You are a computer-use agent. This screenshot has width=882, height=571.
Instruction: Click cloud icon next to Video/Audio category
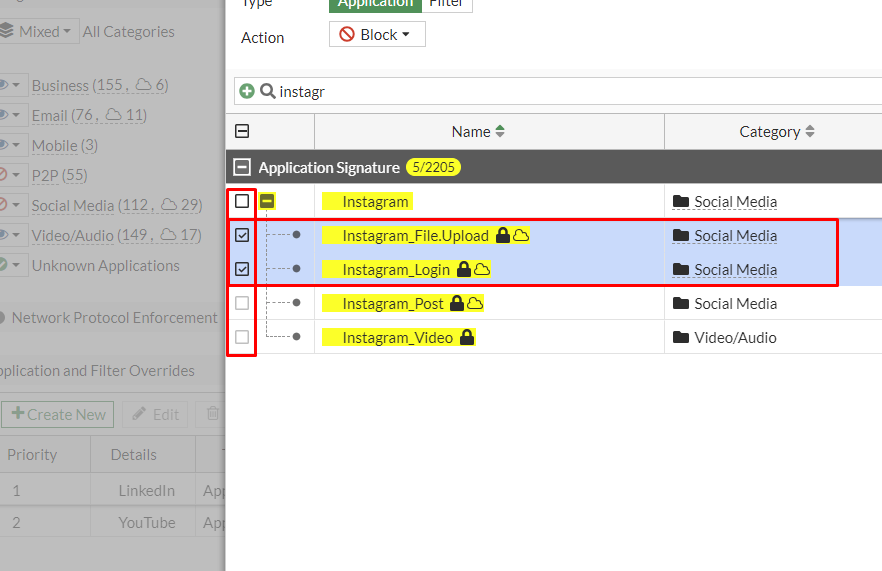(168, 235)
